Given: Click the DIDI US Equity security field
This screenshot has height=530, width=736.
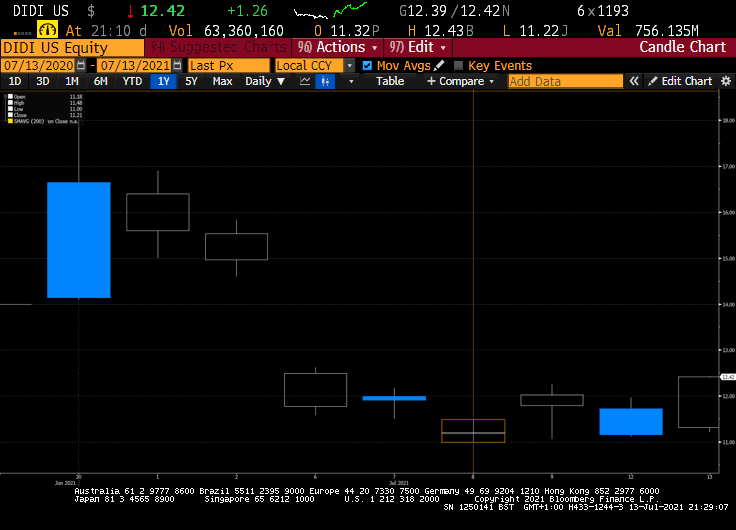Looking at the screenshot, I should point(73,47).
